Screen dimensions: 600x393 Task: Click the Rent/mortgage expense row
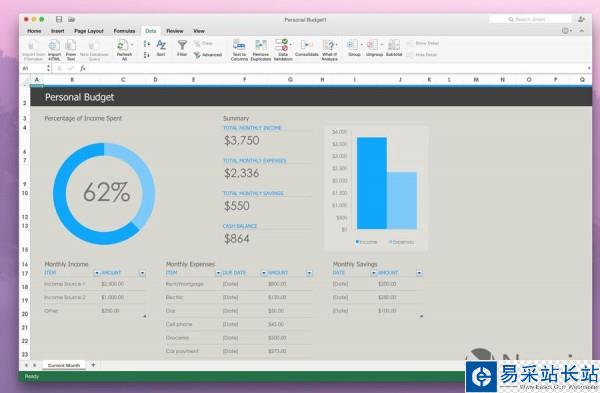(x=239, y=284)
